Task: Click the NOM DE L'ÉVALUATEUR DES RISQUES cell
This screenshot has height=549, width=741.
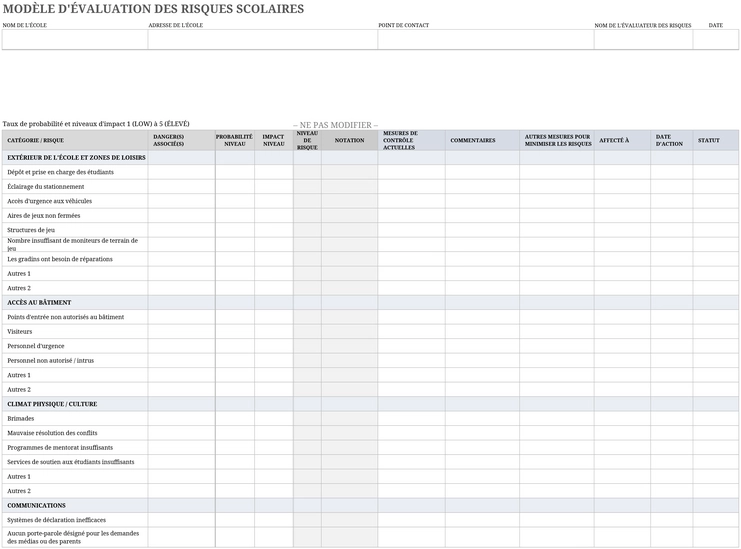Action: click(x=643, y=40)
